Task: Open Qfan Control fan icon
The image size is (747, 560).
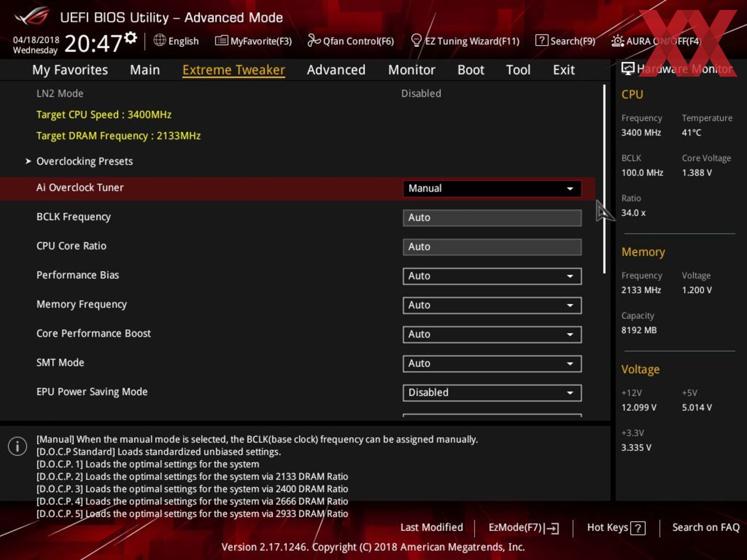Action: coord(314,40)
